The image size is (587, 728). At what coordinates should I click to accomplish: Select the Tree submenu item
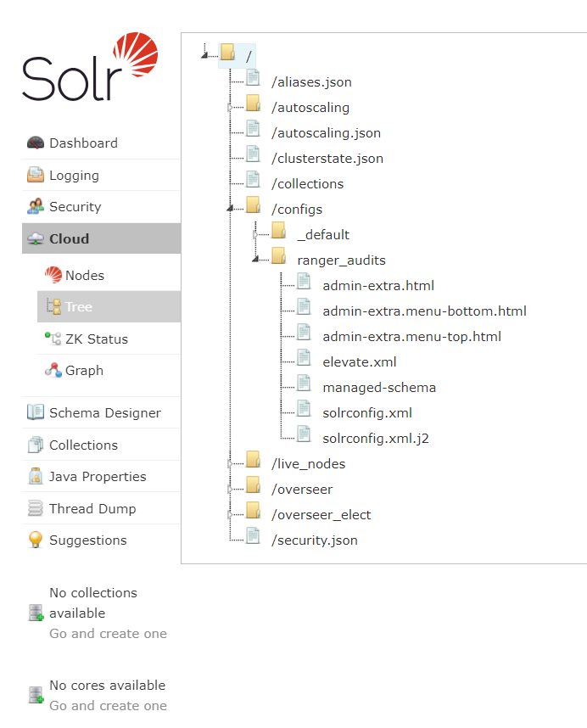tap(109, 306)
